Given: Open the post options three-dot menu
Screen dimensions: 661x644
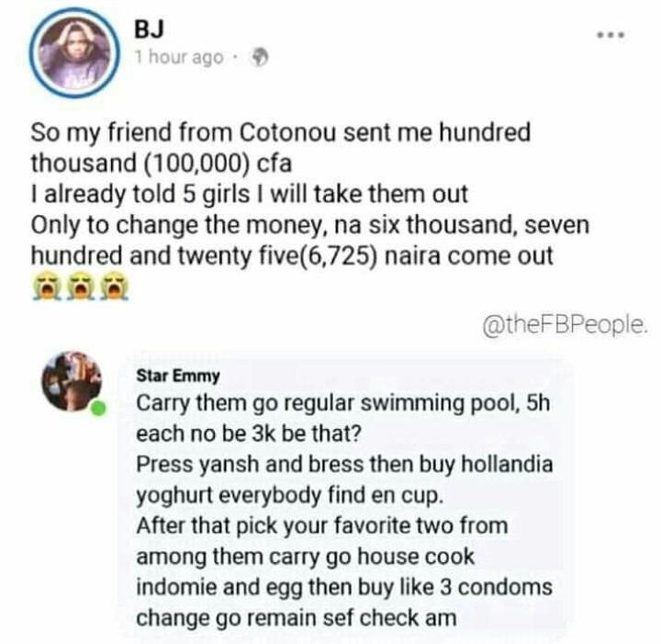Looking at the screenshot, I should [x=611, y=36].
